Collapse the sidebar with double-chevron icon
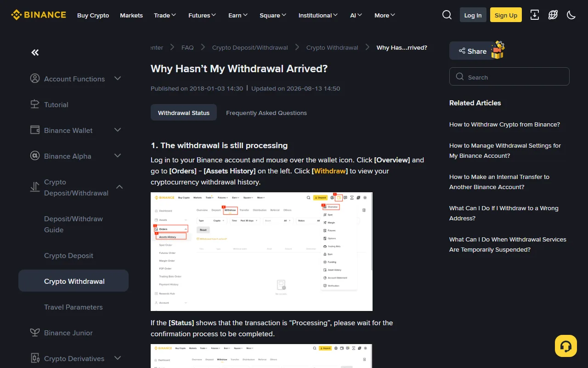This screenshot has width=588, height=368. [x=35, y=52]
